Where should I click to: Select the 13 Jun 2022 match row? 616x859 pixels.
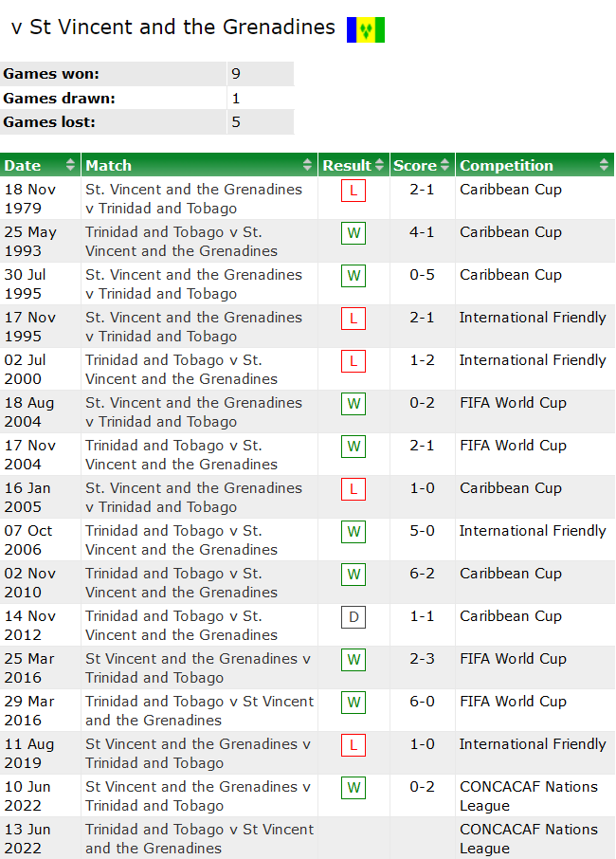tap(199, 838)
